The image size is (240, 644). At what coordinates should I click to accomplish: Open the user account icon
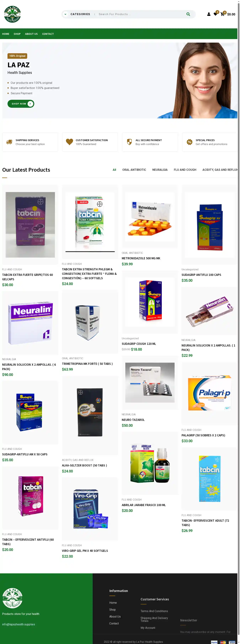[209, 14]
